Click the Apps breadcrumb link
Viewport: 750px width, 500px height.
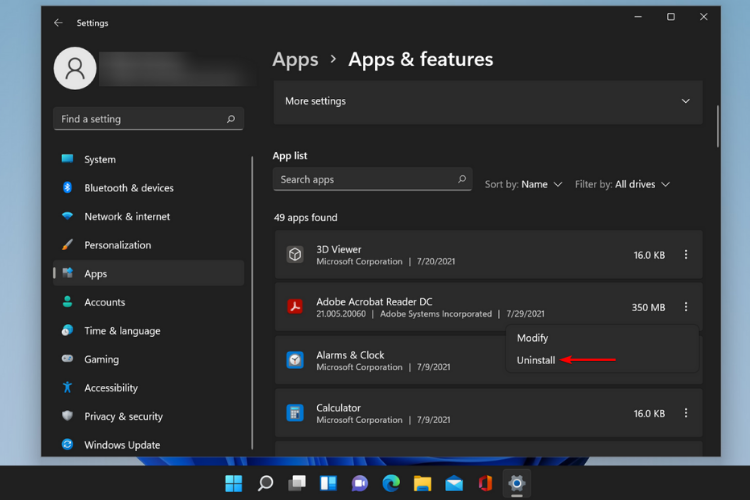[295, 60]
